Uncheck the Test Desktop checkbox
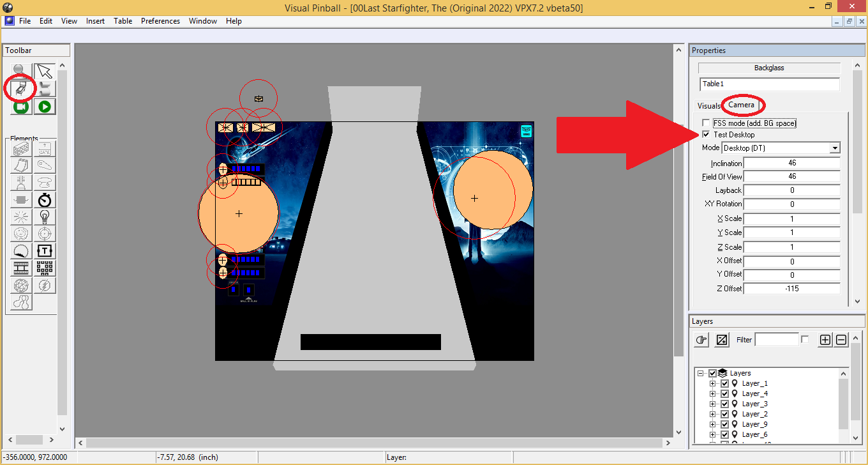The image size is (868, 465). tap(705, 135)
